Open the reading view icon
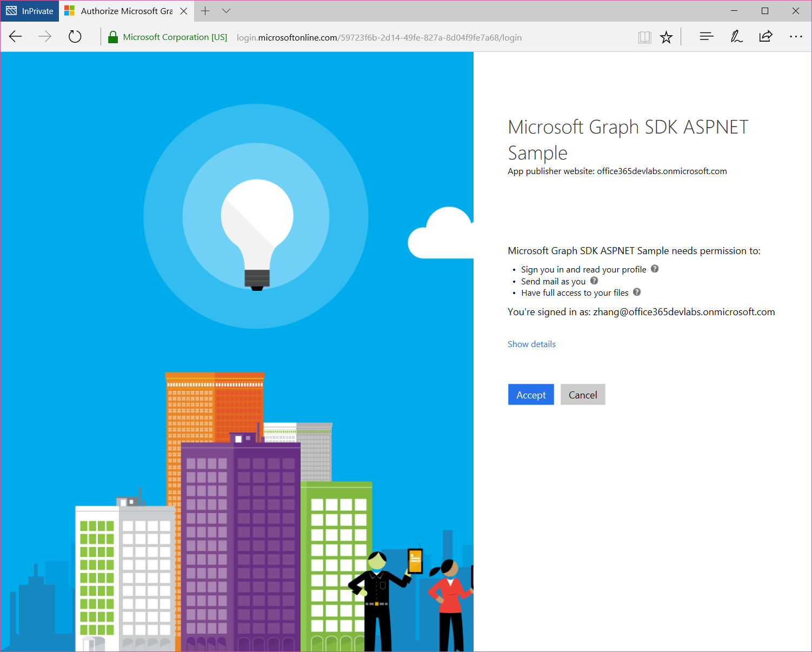 (644, 37)
